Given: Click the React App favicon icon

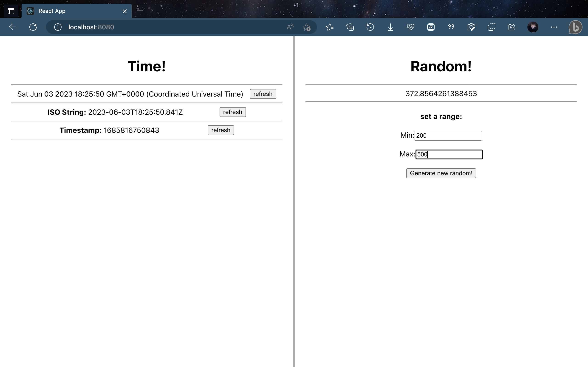Looking at the screenshot, I should pyautogui.click(x=31, y=11).
